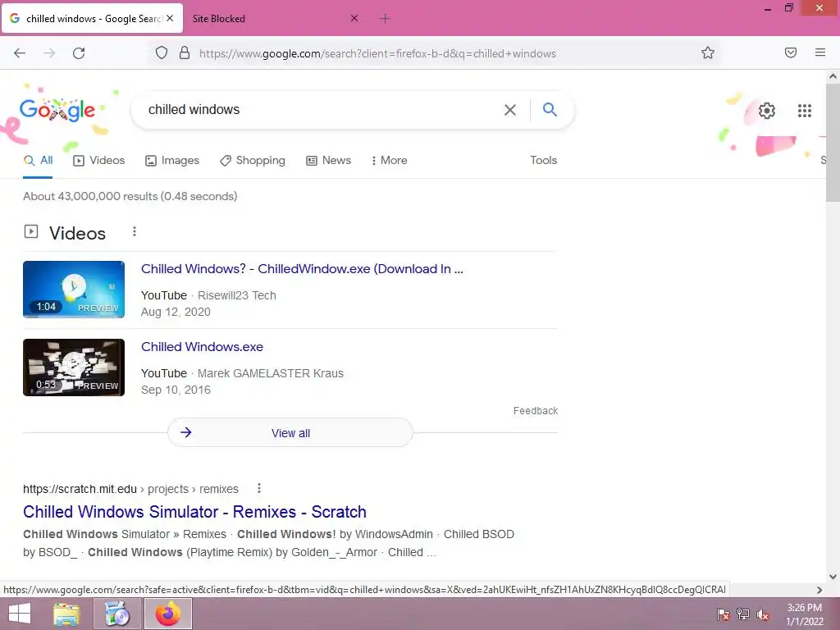This screenshot has height=630, width=840.
Task: Click the results count About 43,000,000 results
Action: point(130,196)
